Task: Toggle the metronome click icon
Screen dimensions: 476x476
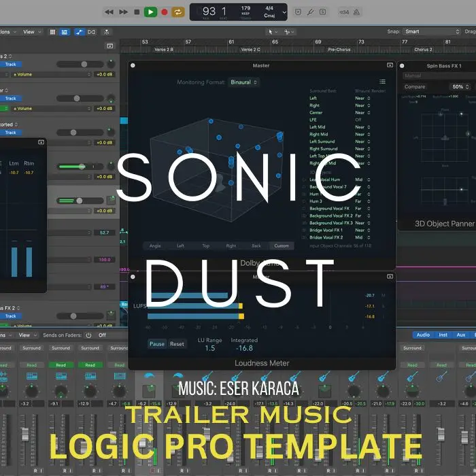Action: [x=357, y=12]
